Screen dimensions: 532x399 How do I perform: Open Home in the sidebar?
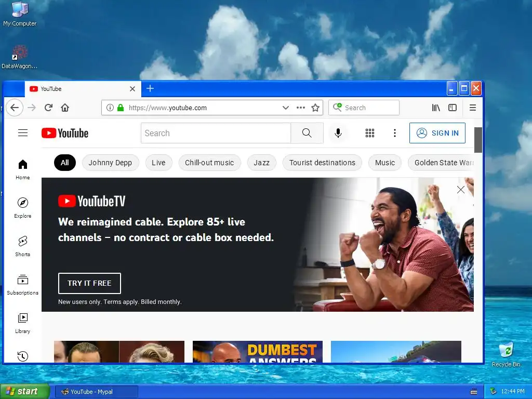tap(23, 169)
